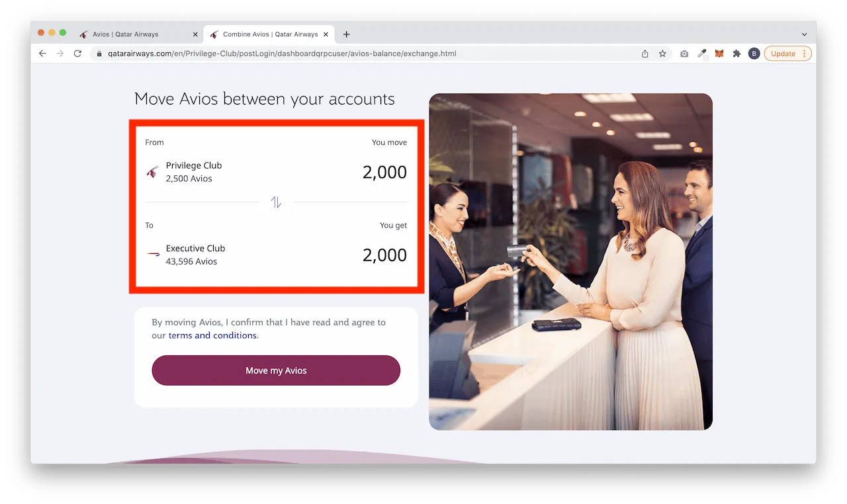Screen dimensions: 847x504
Task: Click the Qatar Privilege Club oryx logo
Action: click(x=153, y=172)
